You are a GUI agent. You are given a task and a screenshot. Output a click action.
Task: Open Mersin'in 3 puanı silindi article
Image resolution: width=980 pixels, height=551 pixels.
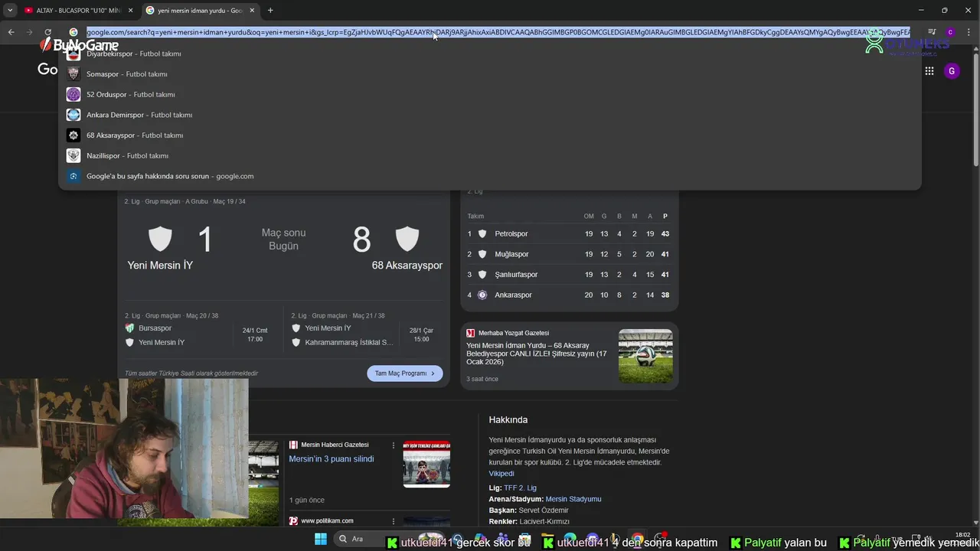[332, 459]
